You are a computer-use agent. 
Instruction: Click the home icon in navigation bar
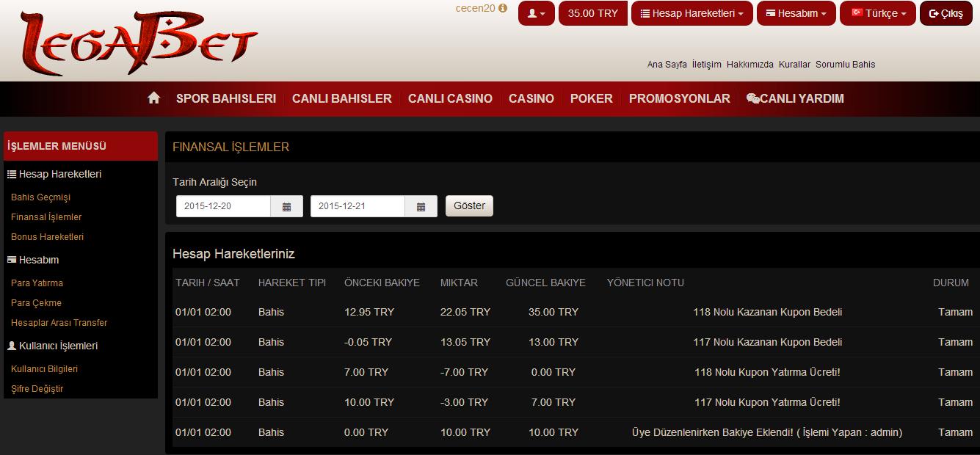[x=153, y=98]
